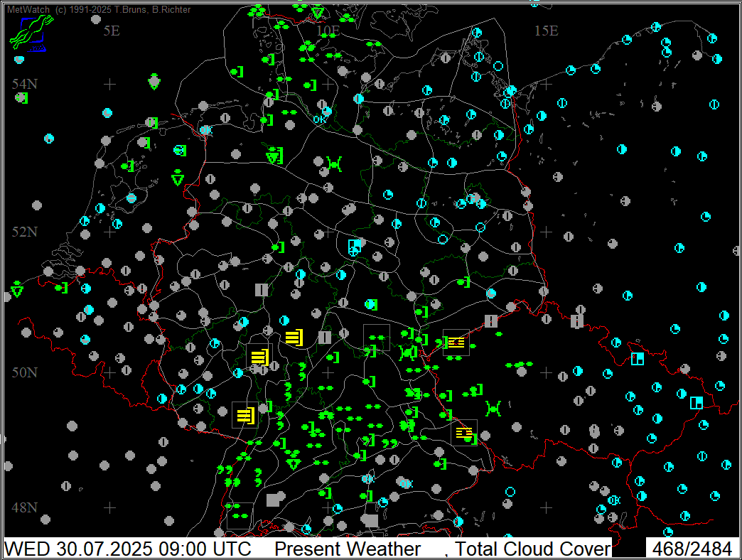
Task: Click the MetWatch copyright text
Action: [99, 9]
